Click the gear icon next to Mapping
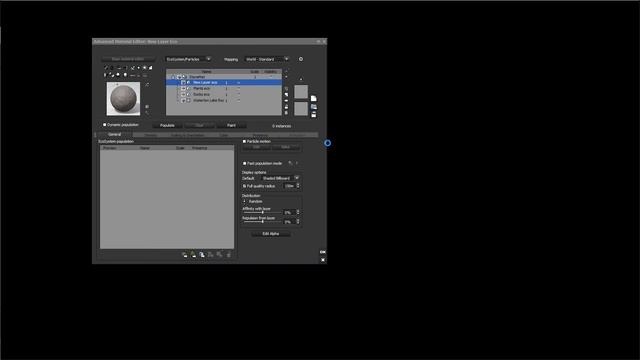Image resolution: width=640 pixels, height=360 pixels. 301,59
